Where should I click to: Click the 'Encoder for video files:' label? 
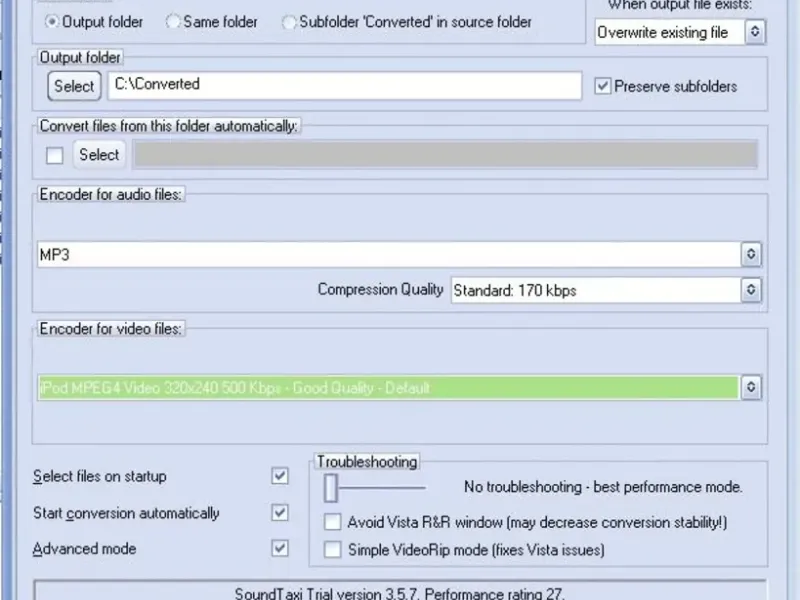[x=111, y=329]
